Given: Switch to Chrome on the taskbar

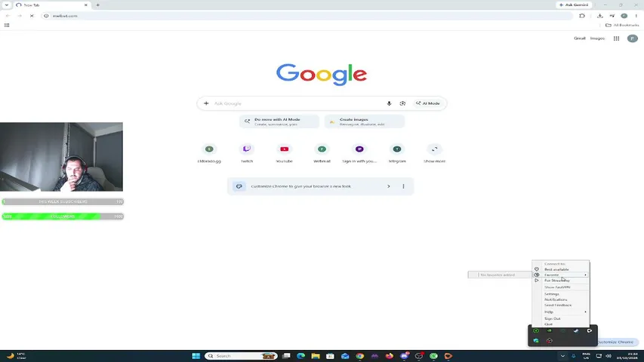Looking at the screenshot, I should pyautogui.click(x=360, y=356).
